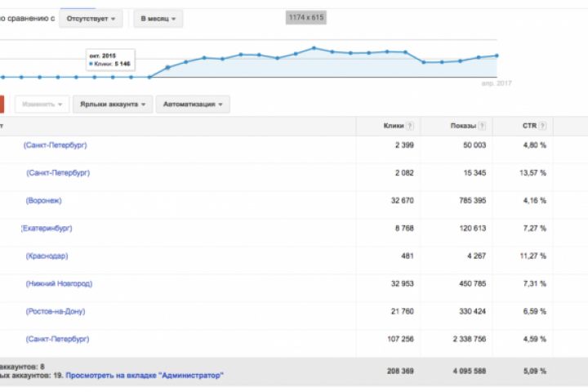This screenshot has width=588, height=392.
Task: Click the highest peak point on the chart
Action: tap(314, 48)
